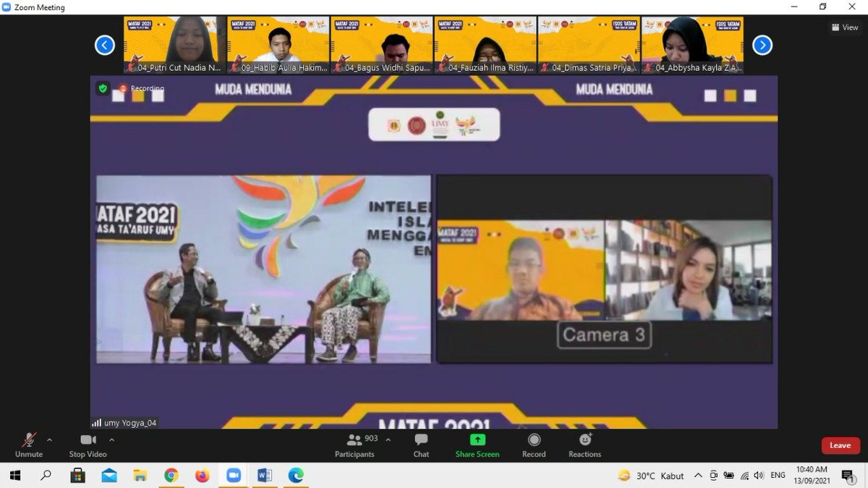
Task: Show next participants with right arrow
Action: 762,46
